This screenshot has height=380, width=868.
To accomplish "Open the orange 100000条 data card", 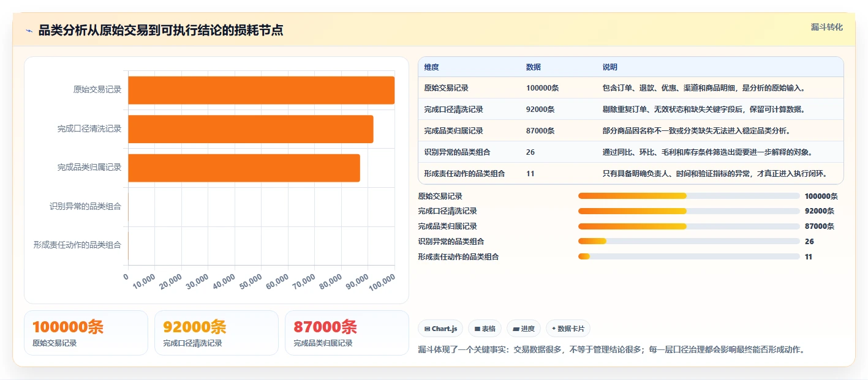I will tap(86, 333).
